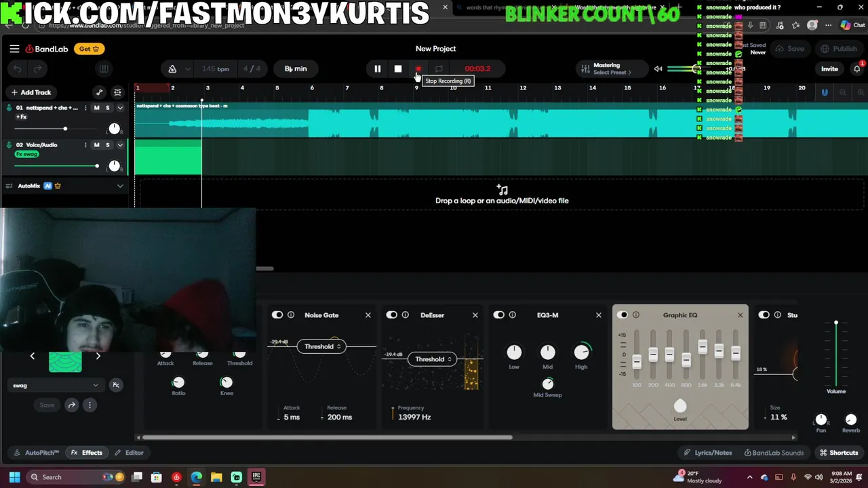Close the Graphic EQ effect

pos(741,315)
